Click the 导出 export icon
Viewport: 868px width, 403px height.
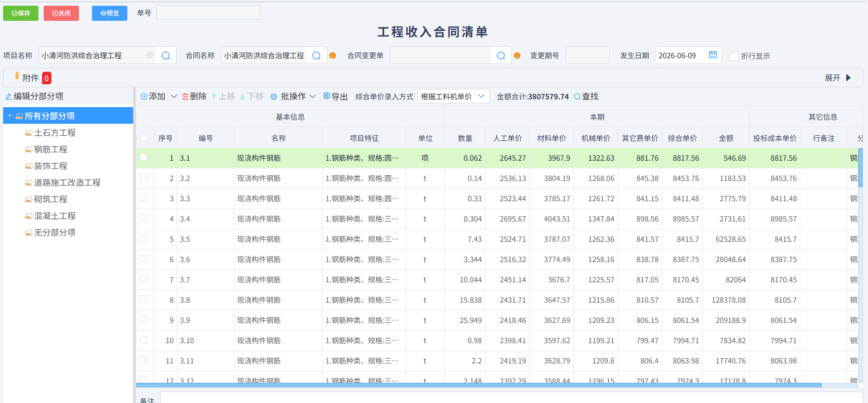327,96
